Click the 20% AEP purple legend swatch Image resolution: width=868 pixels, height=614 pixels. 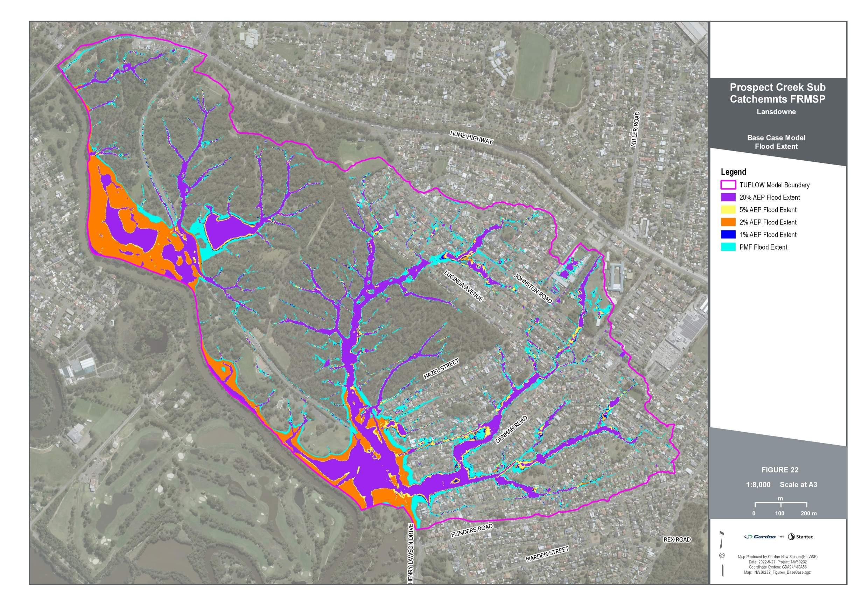[x=728, y=197]
